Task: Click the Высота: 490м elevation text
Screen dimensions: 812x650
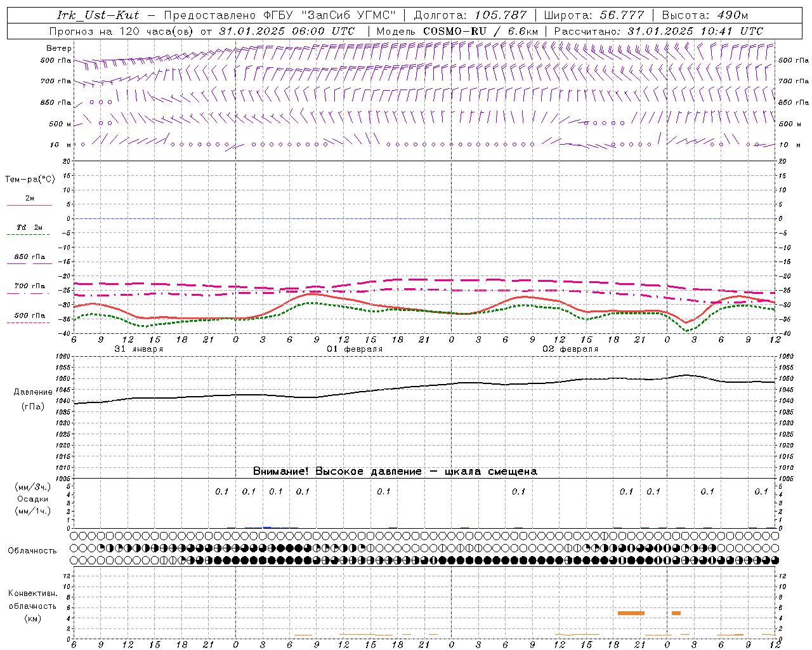Action: (705, 15)
